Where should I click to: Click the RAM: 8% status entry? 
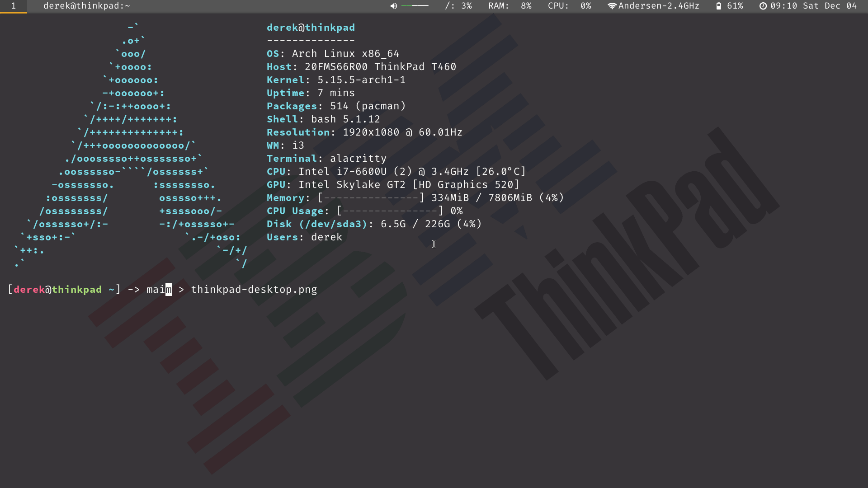click(x=510, y=6)
